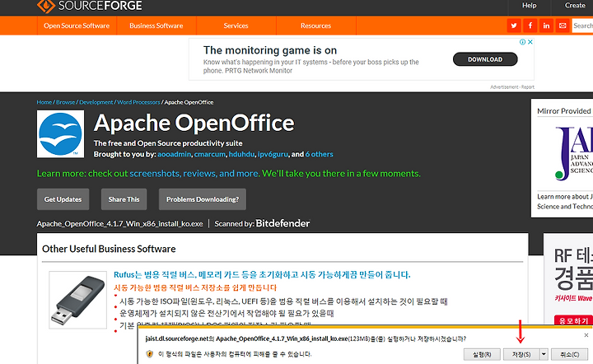Image resolution: width=593 pixels, height=364 pixels.
Task: Click the Other Useful Business Software heading
Action: tap(109, 249)
